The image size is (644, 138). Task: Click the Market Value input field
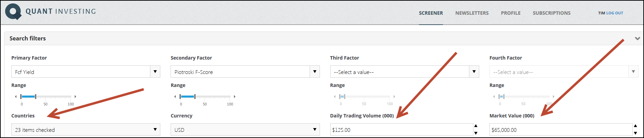[x=561, y=130]
